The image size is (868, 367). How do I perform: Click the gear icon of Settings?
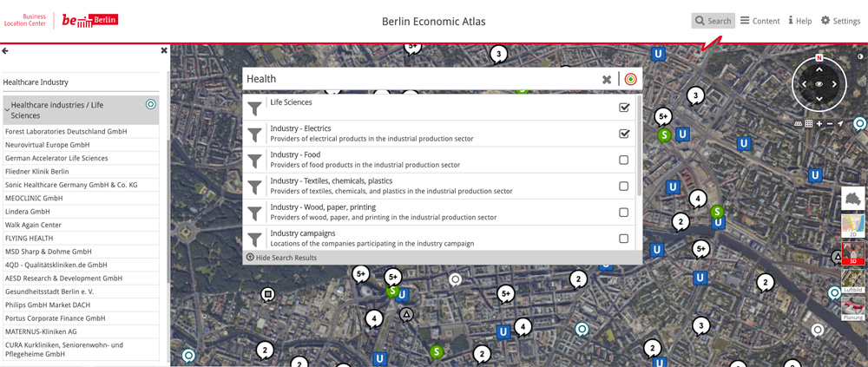coord(825,21)
